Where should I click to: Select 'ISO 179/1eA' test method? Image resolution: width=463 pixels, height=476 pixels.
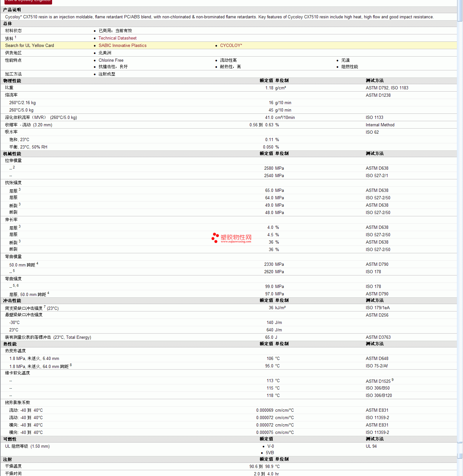tap(378, 308)
